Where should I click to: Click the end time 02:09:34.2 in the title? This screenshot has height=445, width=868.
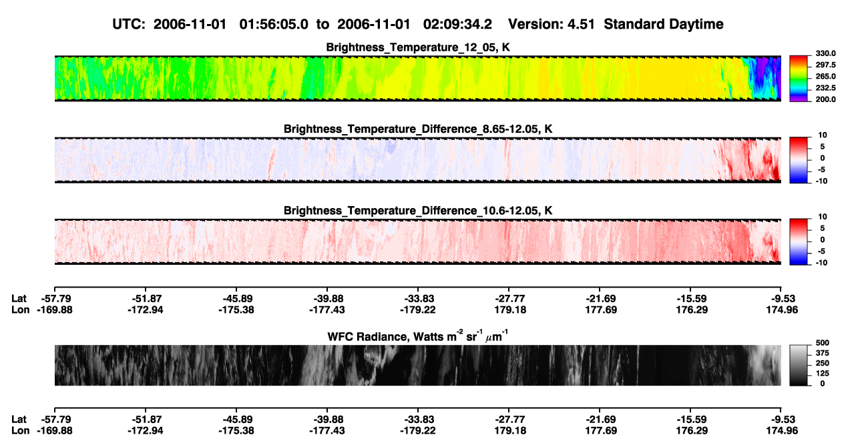pos(459,24)
